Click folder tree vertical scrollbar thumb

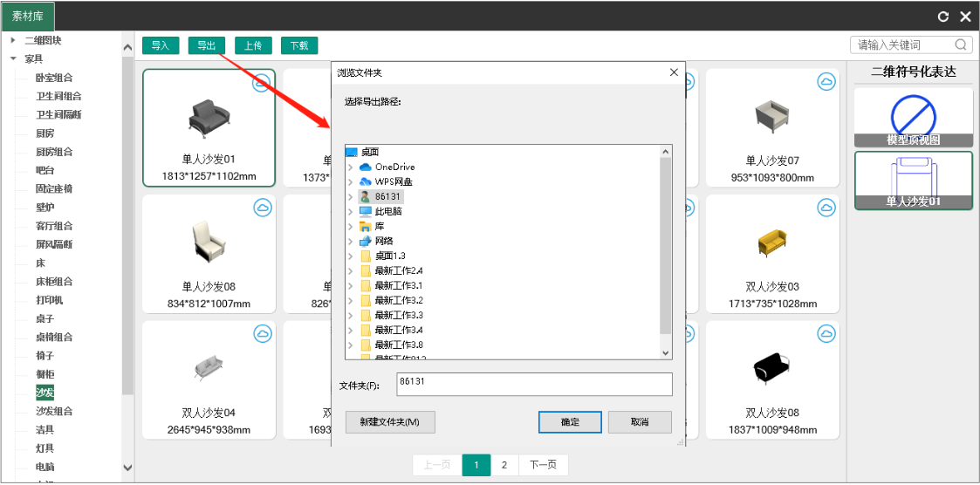666,246
